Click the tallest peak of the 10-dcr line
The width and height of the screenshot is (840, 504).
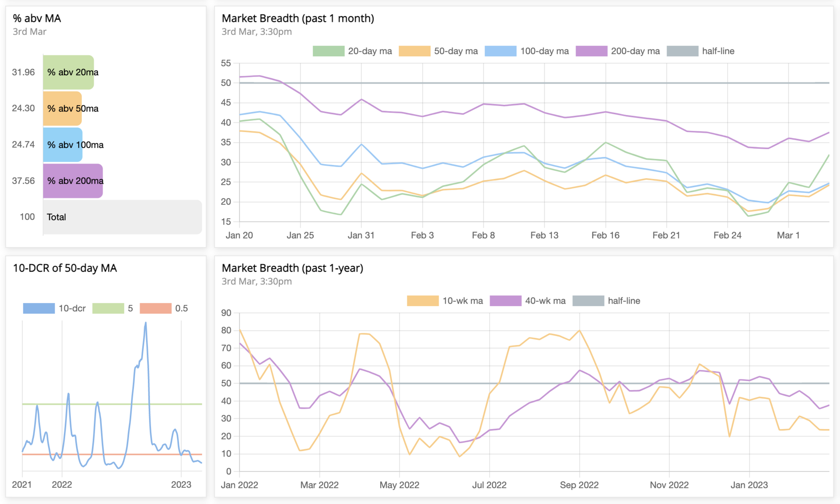coord(146,323)
